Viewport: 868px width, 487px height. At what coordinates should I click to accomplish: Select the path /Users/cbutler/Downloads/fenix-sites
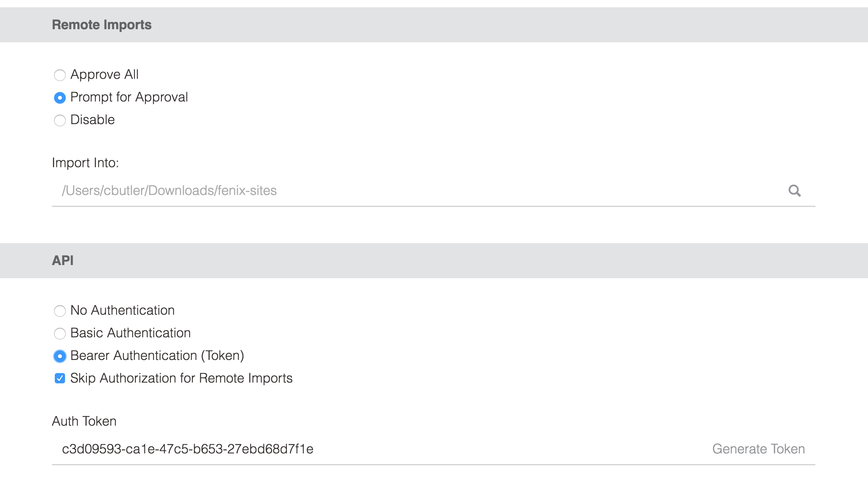pyautogui.click(x=169, y=191)
